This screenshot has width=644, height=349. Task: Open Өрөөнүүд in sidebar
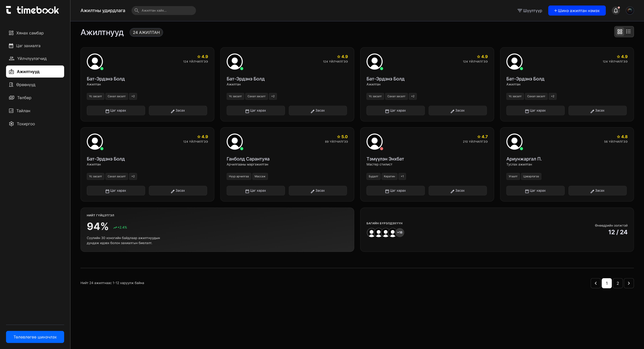35,85
